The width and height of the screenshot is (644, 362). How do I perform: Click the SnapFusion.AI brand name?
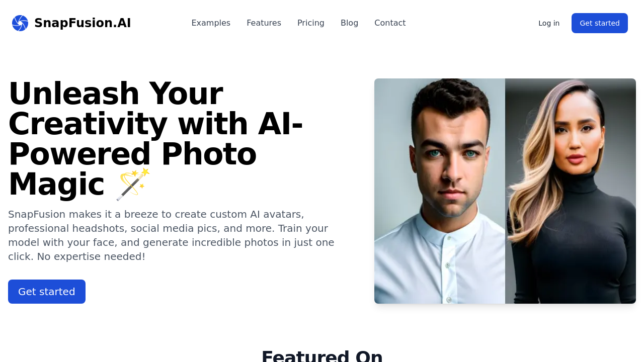83,23
